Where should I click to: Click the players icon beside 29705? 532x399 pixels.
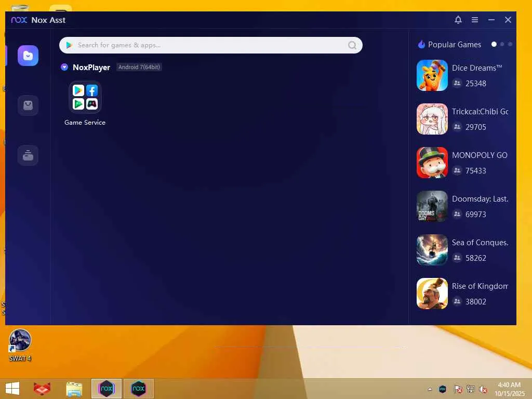coord(457,127)
